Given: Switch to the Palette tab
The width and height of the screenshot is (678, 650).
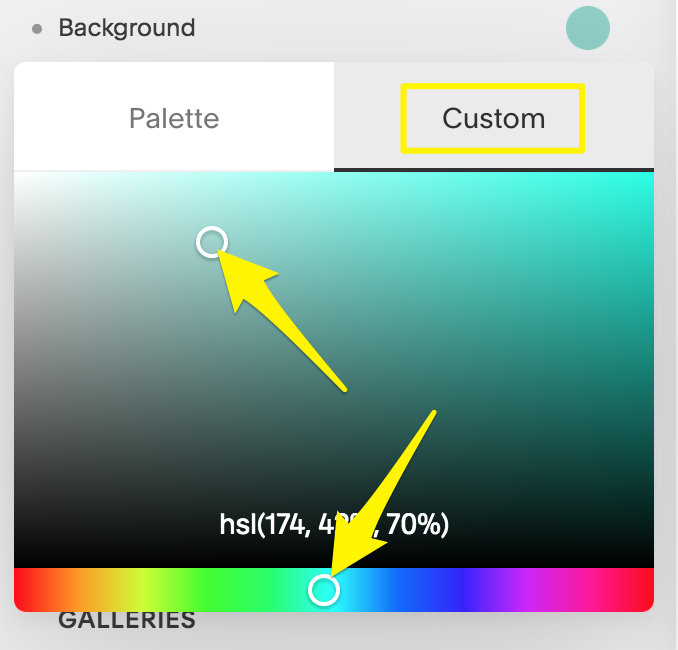Looking at the screenshot, I should [174, 118].
